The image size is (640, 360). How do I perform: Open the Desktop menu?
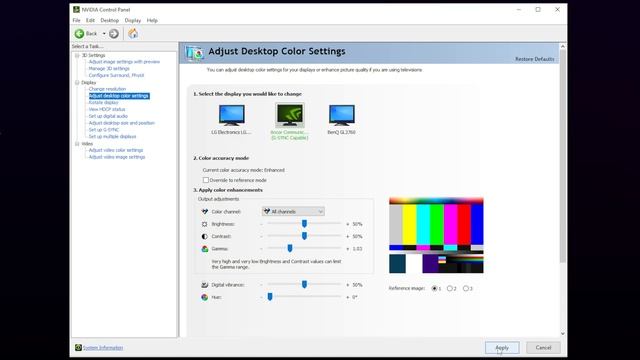[109, 20]
